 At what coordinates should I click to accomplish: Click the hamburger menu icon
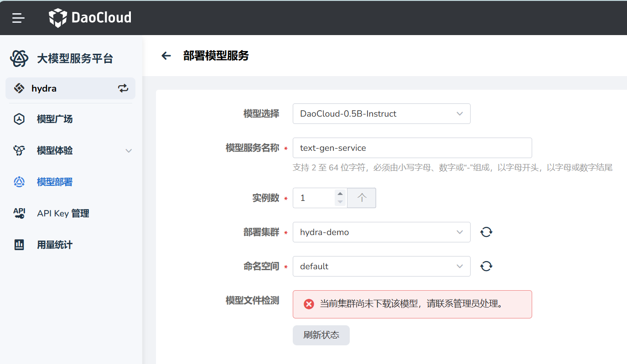tap(18, 18)
